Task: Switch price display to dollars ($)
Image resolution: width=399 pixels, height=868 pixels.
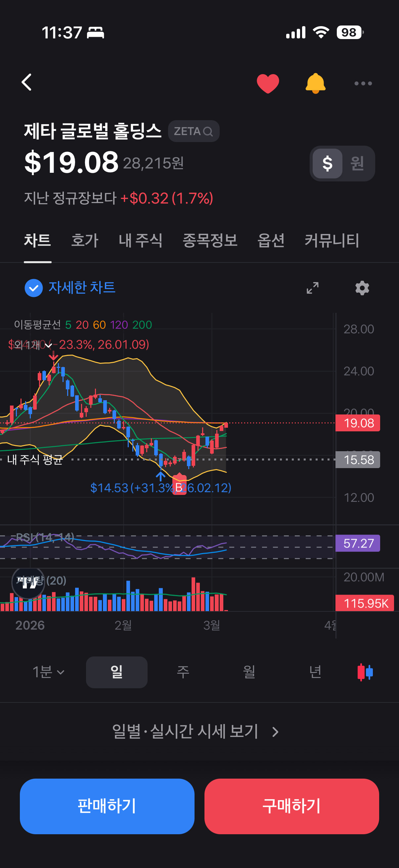Action: 327,164
